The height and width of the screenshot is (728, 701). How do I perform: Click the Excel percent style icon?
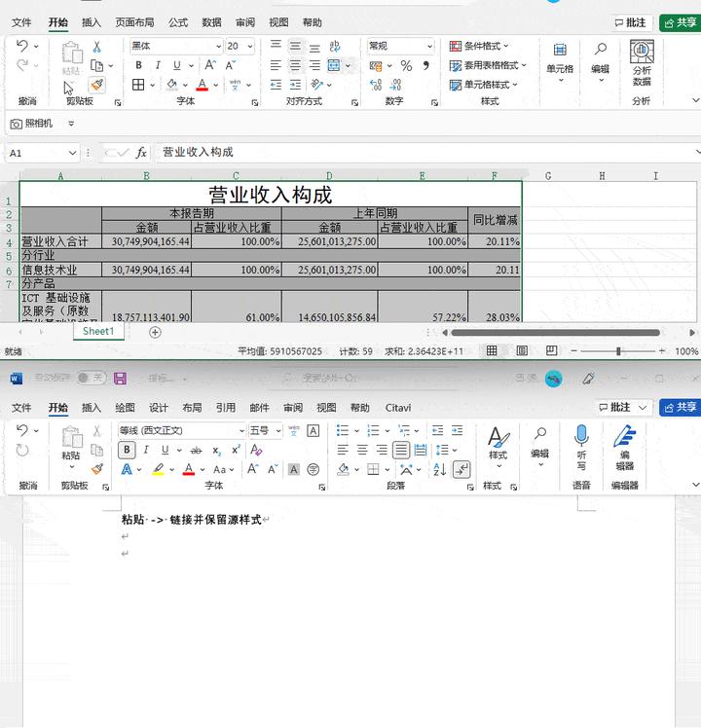point(406,66)
